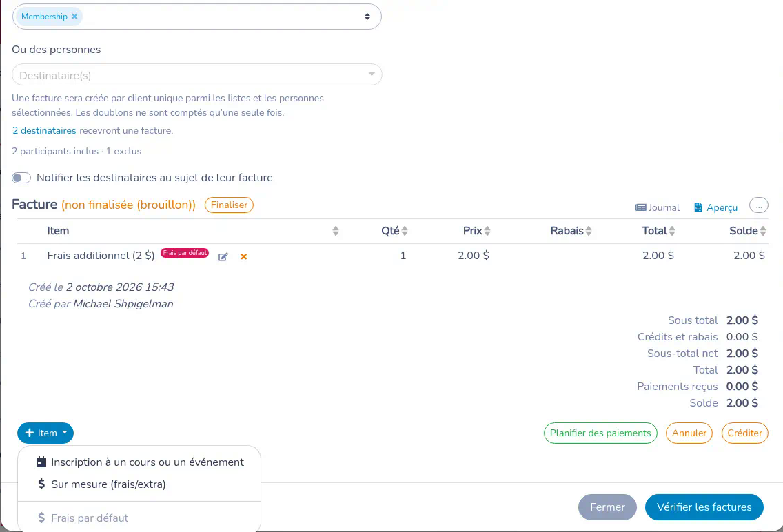Edit the Frais additionnel line item
783x532 pixels.
223,256
